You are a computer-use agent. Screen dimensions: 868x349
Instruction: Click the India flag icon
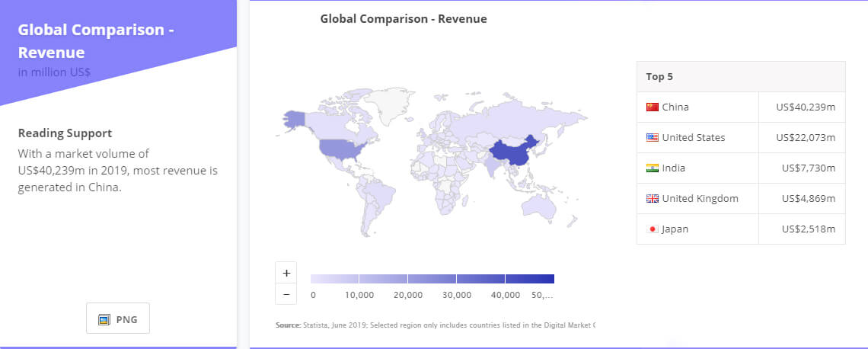[652, 168]
